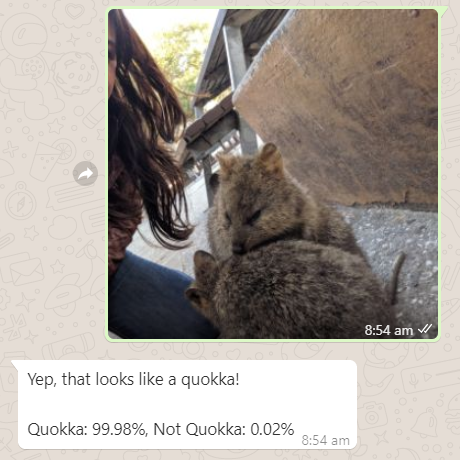This screenshot has height=460, width=460.
Task: Click the forward arrow beside the photo
Action: coord(85,173)
